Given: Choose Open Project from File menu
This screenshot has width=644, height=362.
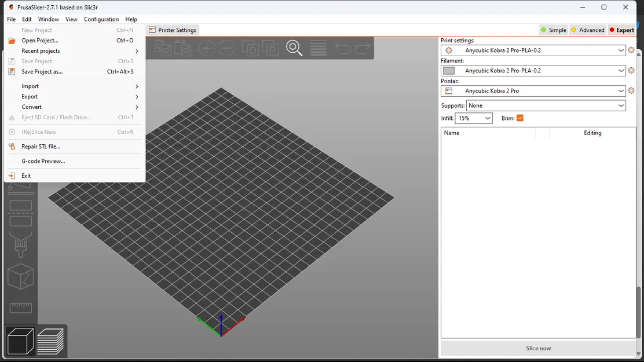Looking at the screenshot, I should (x=75, y=41).
